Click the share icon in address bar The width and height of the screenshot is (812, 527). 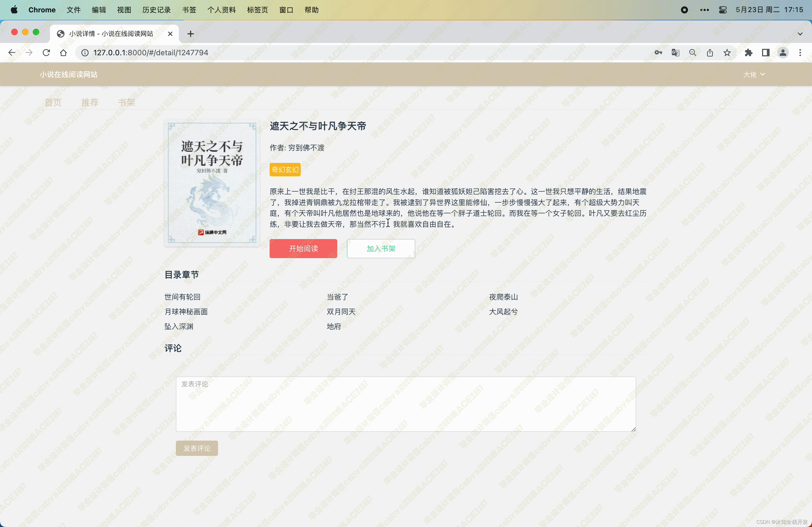click(710, 53)
